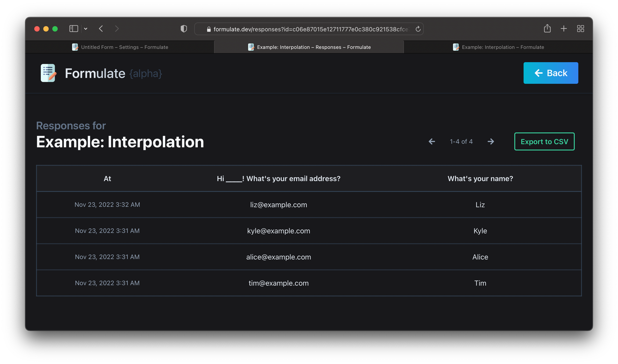Viewport: 618px width, 364px height.
Task: Select the Example: Interpolation Responses tab
Action: [309, 47]
